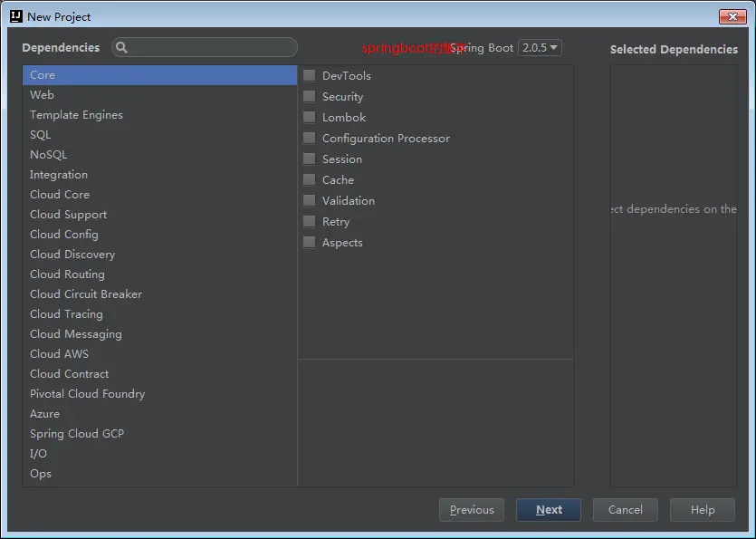Open Cloud Routing category

159,274
